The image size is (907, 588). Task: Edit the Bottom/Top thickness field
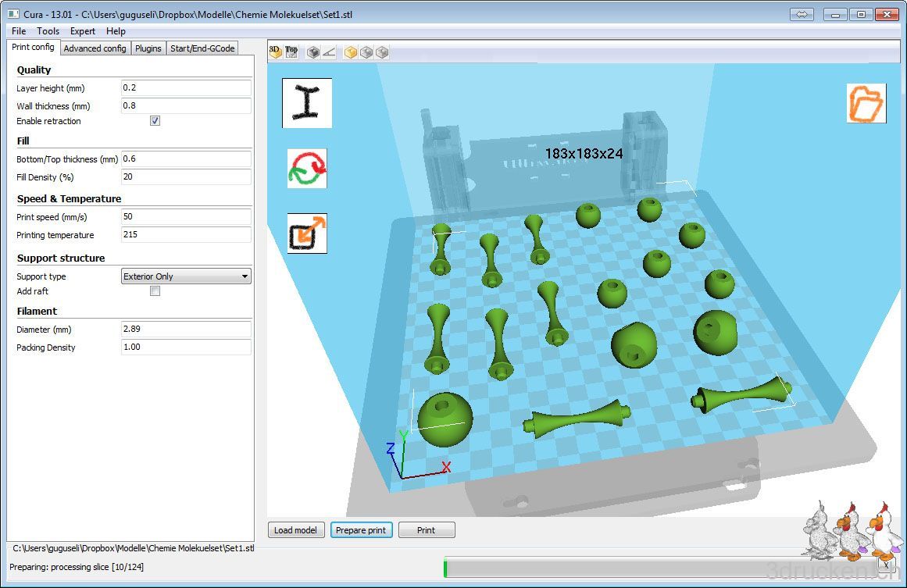click(x=186, y=159)
